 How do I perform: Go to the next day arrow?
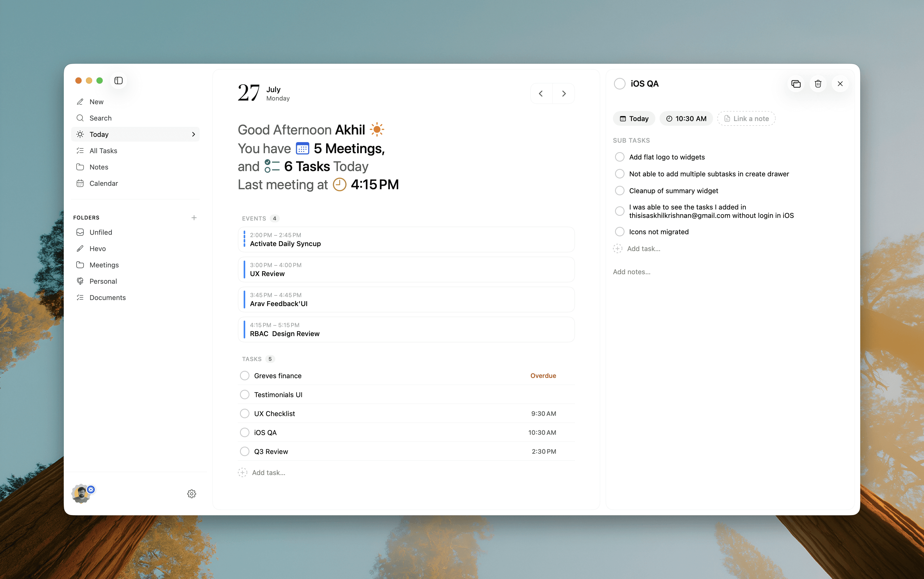pos(563,93)
